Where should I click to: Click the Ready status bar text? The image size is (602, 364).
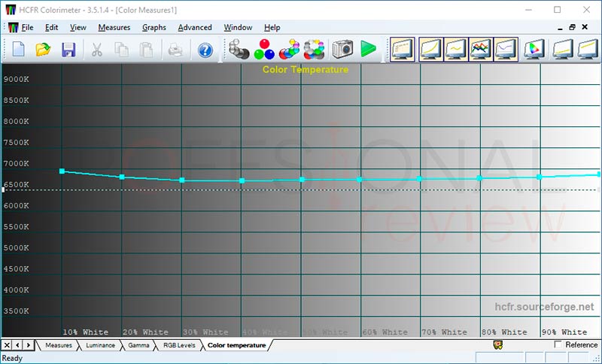click(x=12, y=358)
